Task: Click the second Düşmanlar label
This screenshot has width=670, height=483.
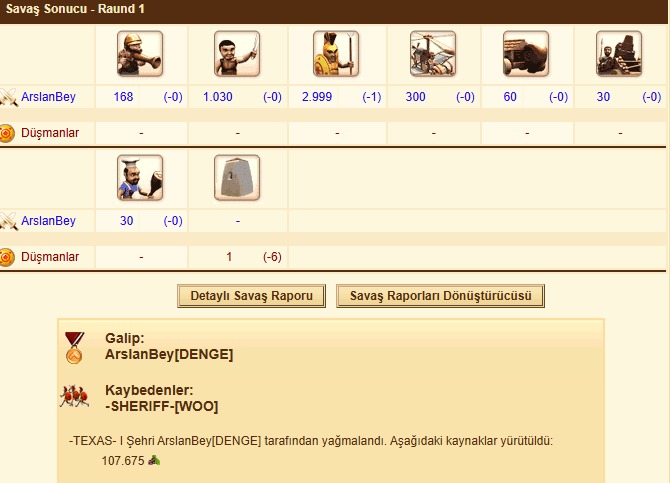Action: pyautogui.click(x=50, y=257)
